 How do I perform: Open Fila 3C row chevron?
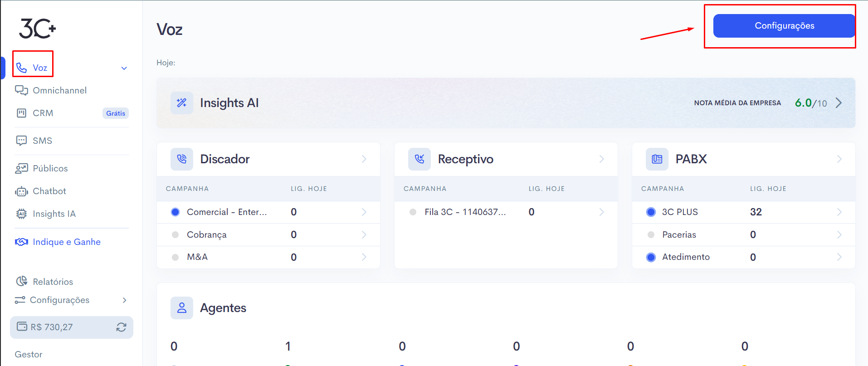(x=602, y=212)
